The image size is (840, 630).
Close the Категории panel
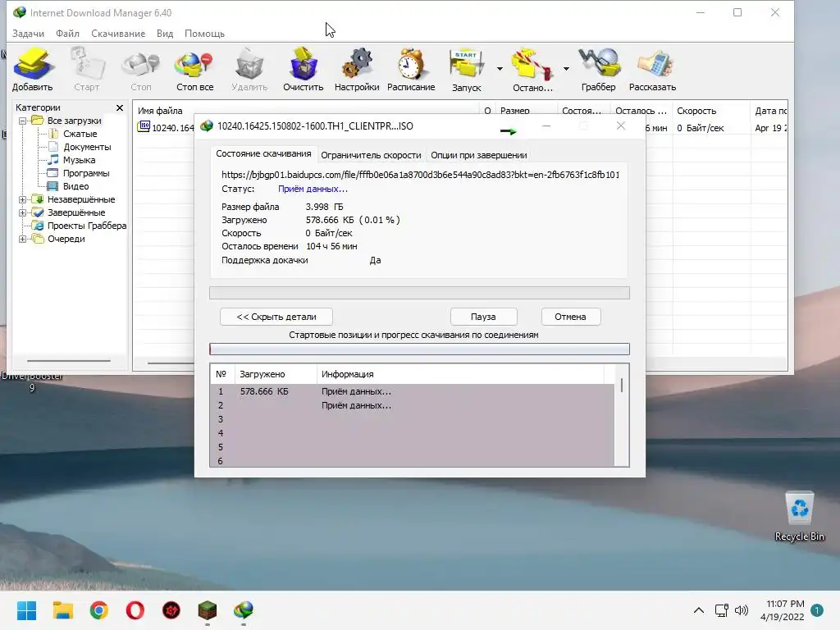click(120, 107)
